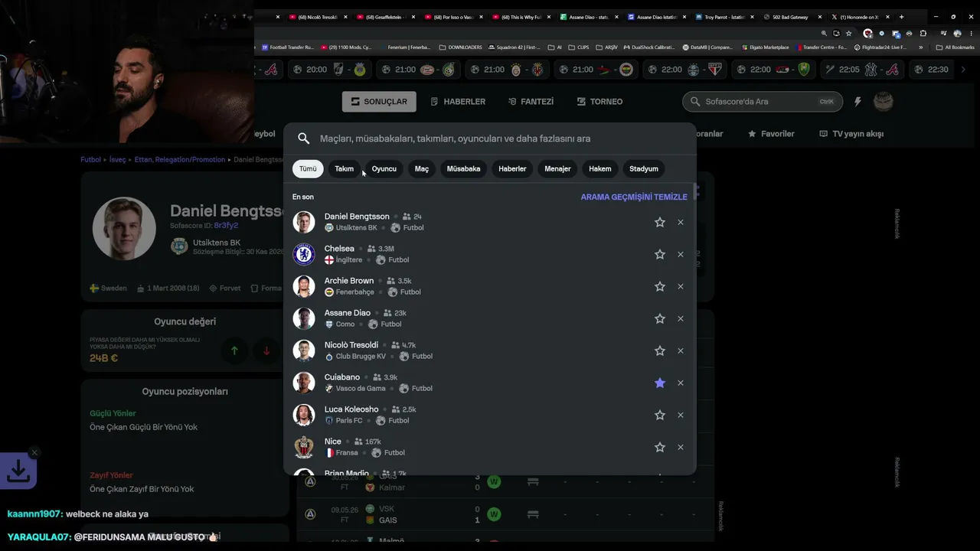Image resolution: width=980 pixels, height=551 pixels.
Task: Click the Futbol breadcrumb link
Action: click(91, 160)
